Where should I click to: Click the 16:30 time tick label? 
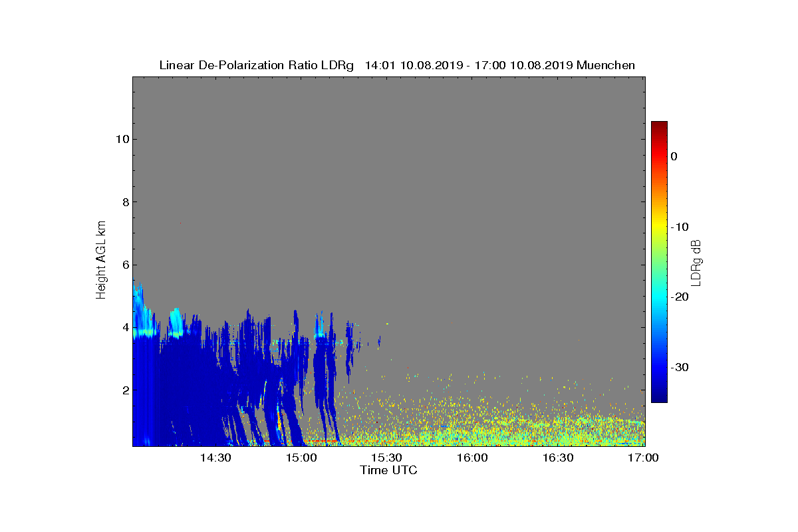coord(558,458)
